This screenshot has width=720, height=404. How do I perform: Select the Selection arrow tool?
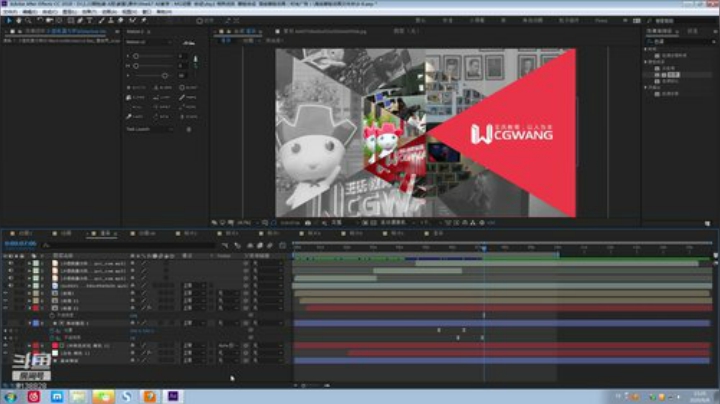(x=8, y=21)
